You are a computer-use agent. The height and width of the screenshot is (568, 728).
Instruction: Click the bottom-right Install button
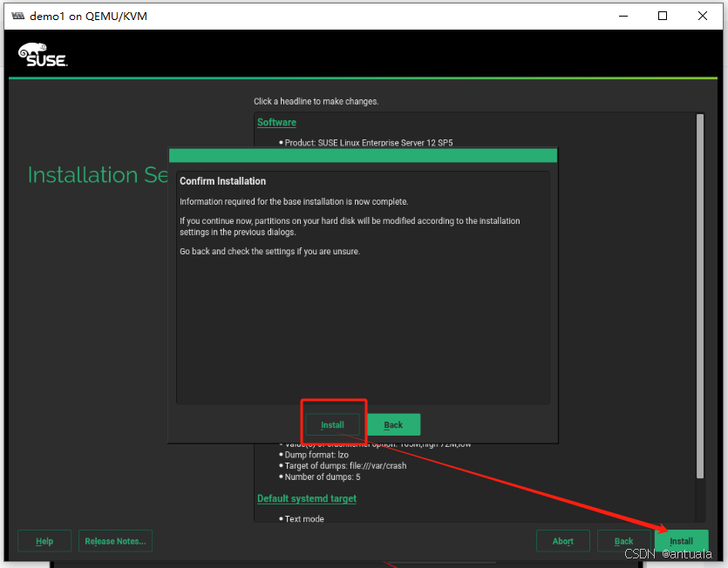[x=681, y=541]
